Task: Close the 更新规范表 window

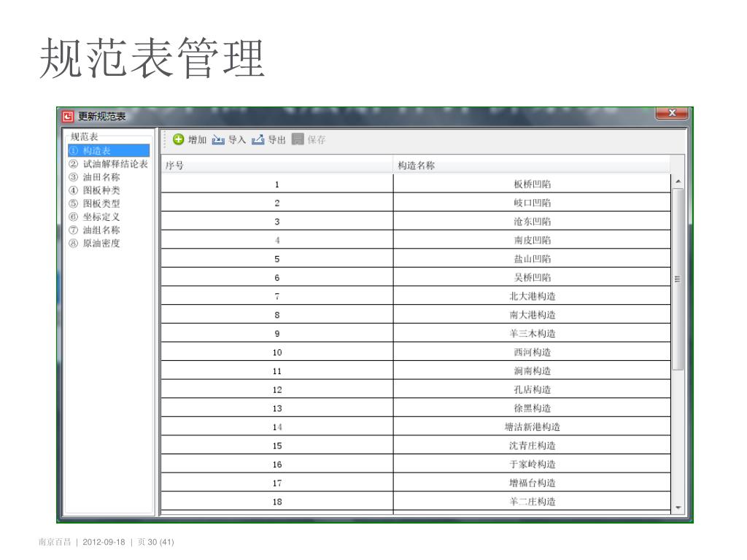Action: pos(672,113)
